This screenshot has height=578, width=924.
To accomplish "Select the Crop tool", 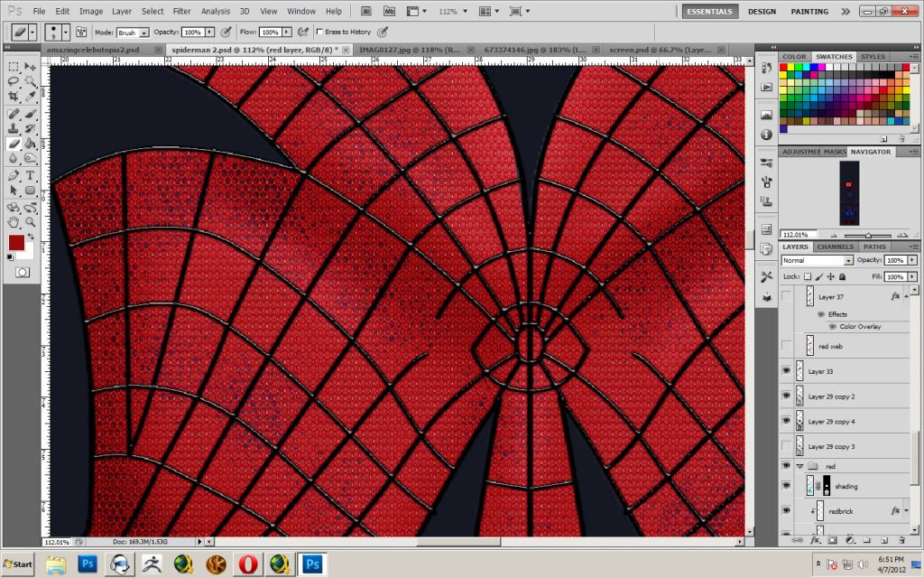I will pos(13,96).
